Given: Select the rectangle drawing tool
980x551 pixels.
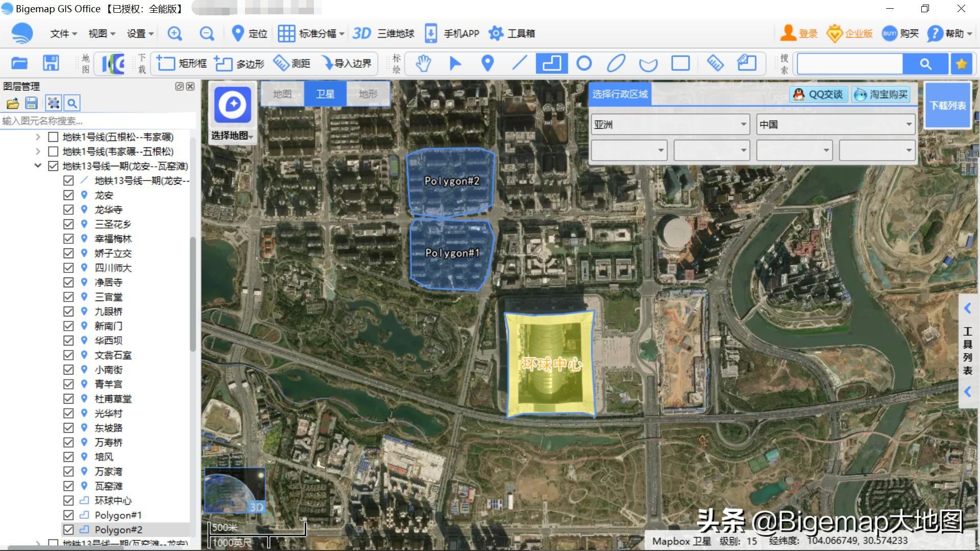Looking at the screenshot, I should [x=681, y=63].
